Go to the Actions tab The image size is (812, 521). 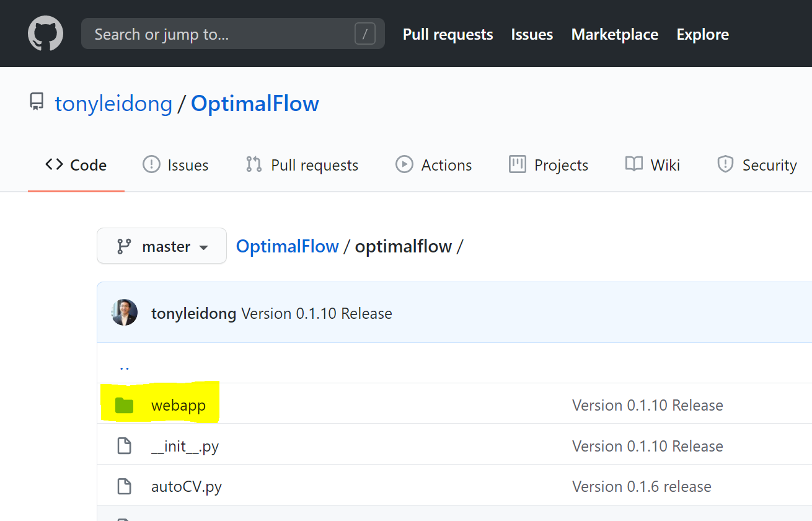tap(433, 165)
